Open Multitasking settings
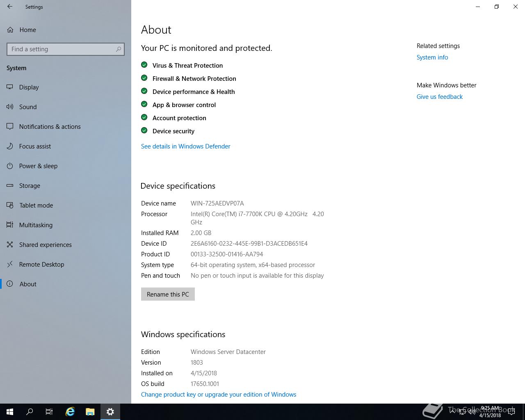The width and height of the screenshot is (525, 420). pyautogui.click(x=66, y=225)
